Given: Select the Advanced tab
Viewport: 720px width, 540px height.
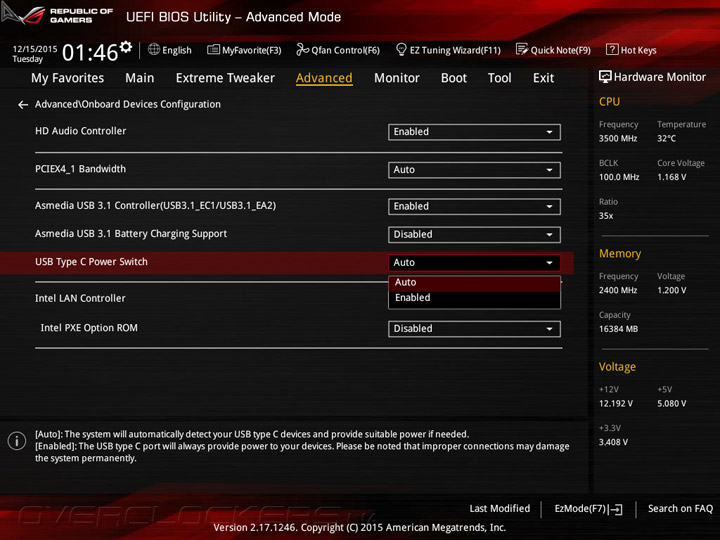Looking at the screenshot, I should 324,79.
